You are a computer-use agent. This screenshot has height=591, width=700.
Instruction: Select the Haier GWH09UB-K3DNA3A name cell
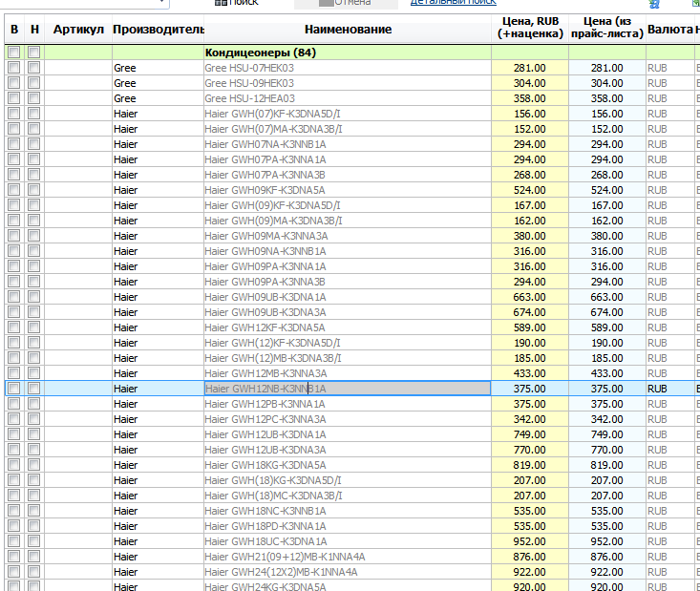tap(348, 312)
